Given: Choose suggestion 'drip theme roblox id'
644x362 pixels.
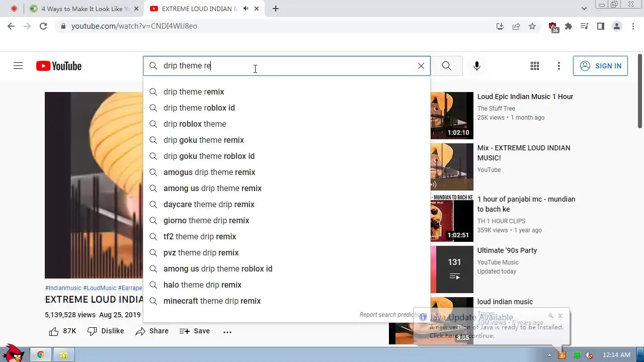Looking at the screenshot, I should tap(287, 108).
